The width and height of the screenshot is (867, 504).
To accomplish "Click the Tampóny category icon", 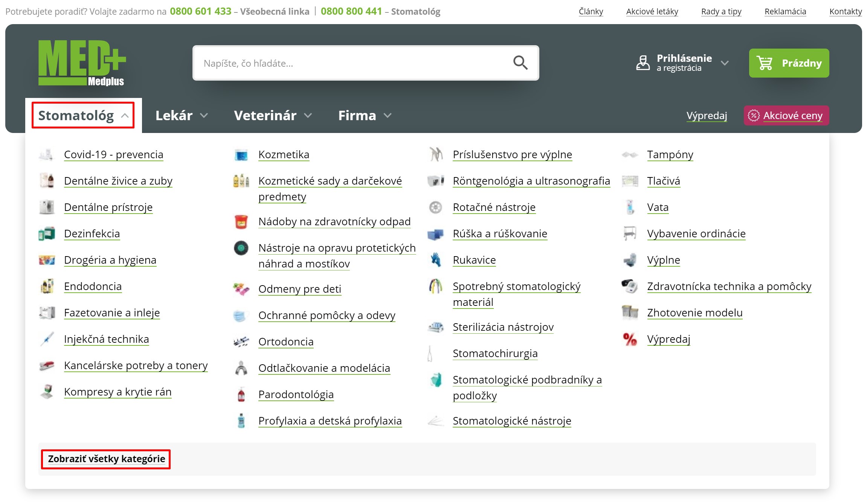I will [x=630, y=154].
